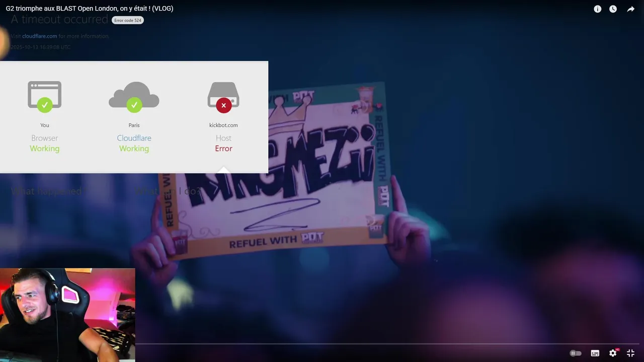Open the HD settings gear

coord(613,353)
